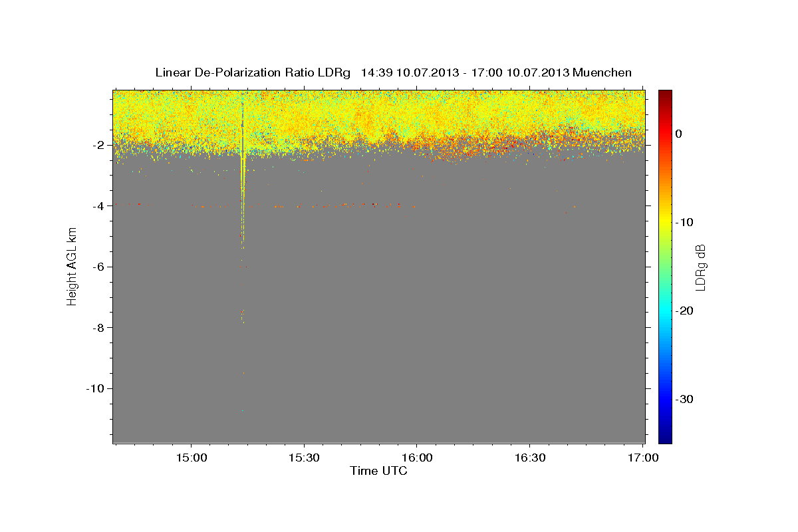Click the dark red top of the colorbar
Image resolution: width=798 pixels, height=532 pixels.
click(665, 94)
